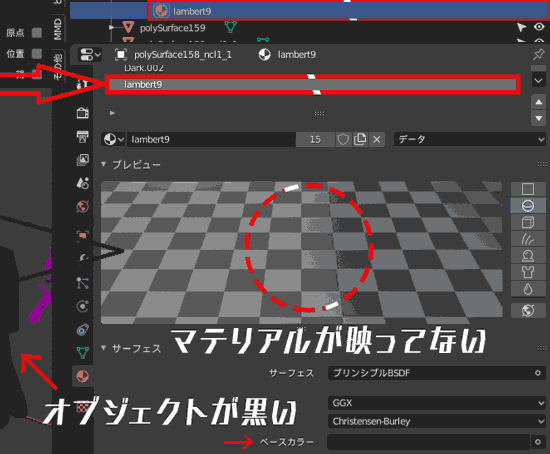Viewport: 550px width, 454px height.
Task: Move material slot down
Action: [538, 118]
